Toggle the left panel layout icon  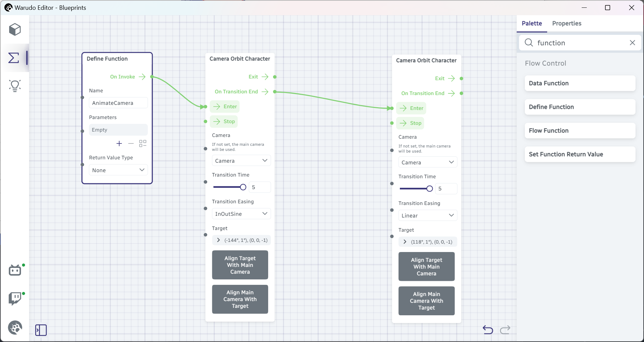click(41, 330)
